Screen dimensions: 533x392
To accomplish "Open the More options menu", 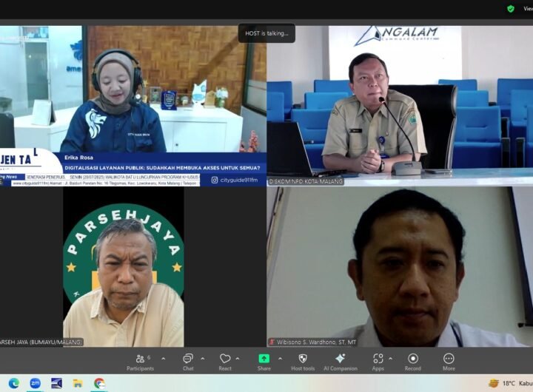I will click(x=449, y=362).
